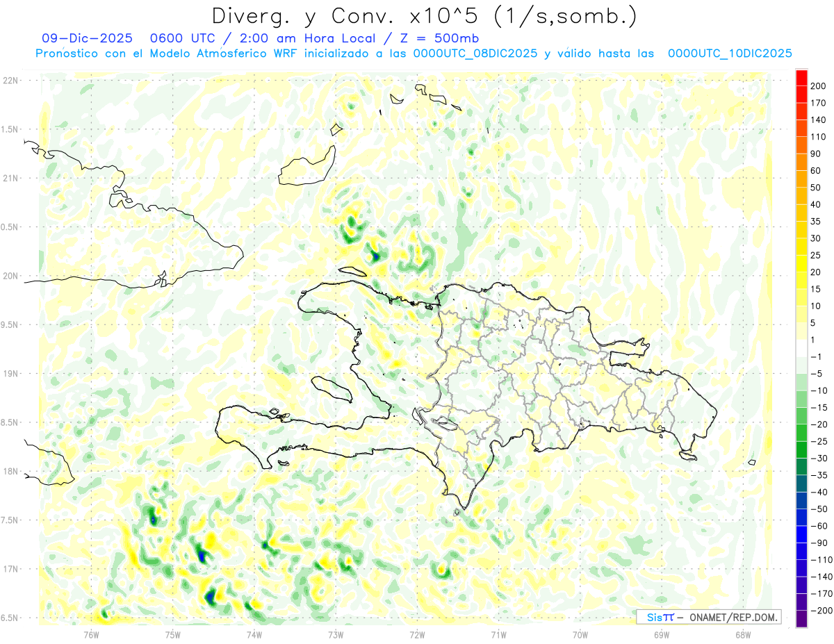The image size is (834, 644).
Task: Click the '-110' color scale value
Action: pos(821,560)
